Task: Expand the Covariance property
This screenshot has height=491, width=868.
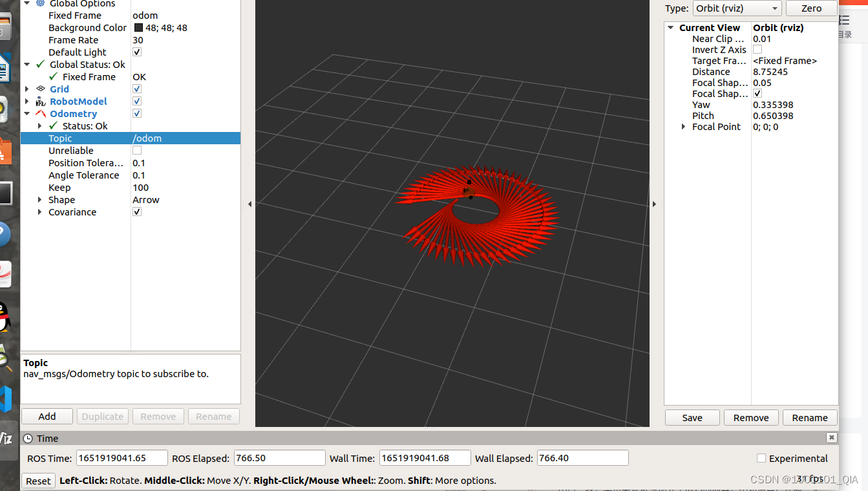Action: coord(40,212)
